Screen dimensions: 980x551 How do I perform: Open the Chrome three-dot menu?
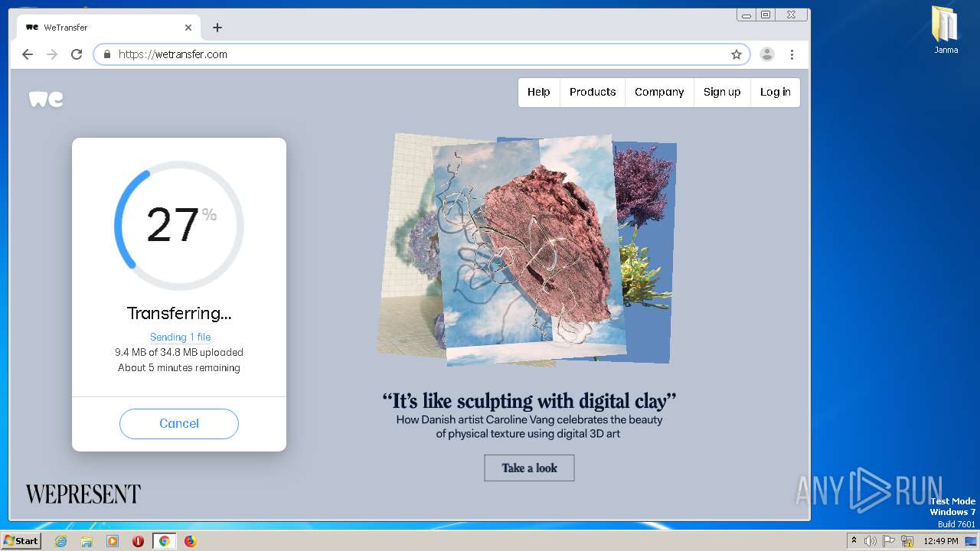(792, 54)
